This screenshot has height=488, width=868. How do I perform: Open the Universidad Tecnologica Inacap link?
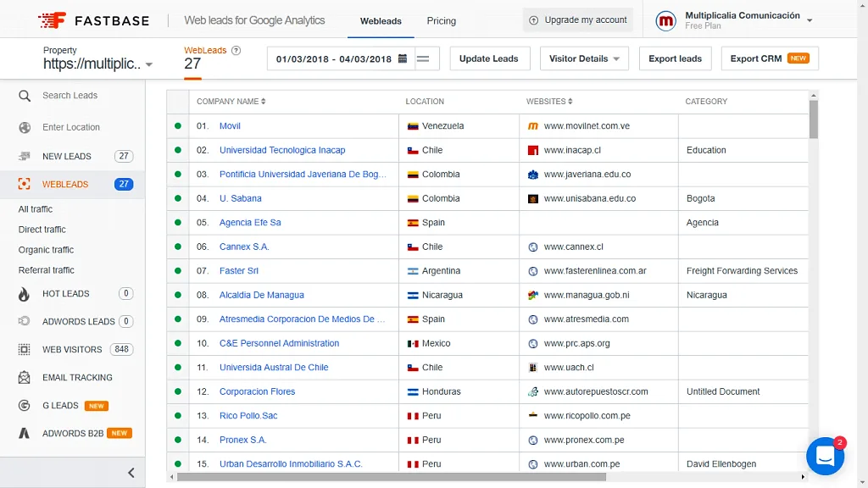pos(282,150)
